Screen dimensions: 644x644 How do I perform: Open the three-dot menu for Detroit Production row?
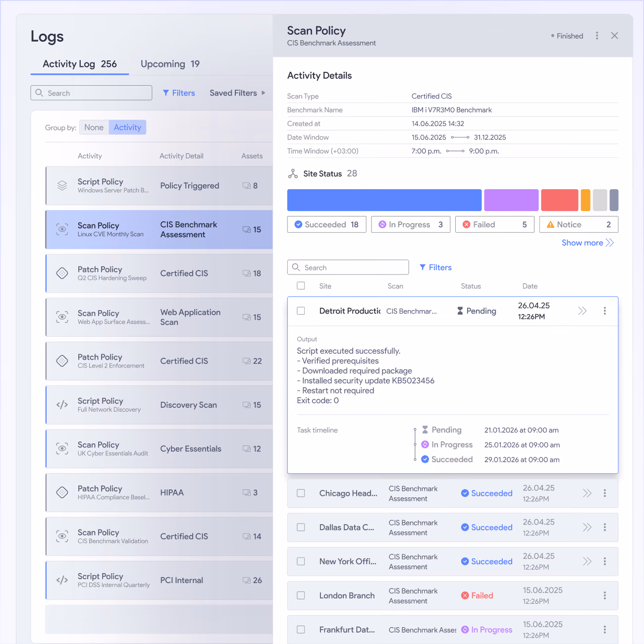tap(605, 311)
